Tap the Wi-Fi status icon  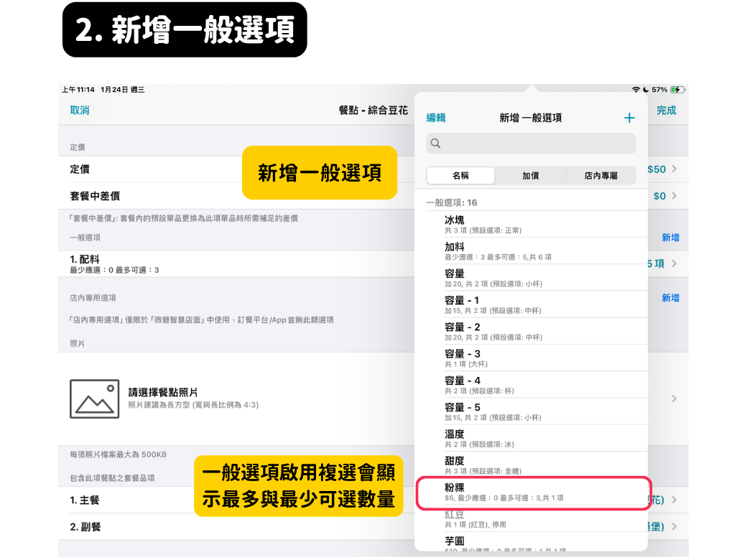pos(636,90)
